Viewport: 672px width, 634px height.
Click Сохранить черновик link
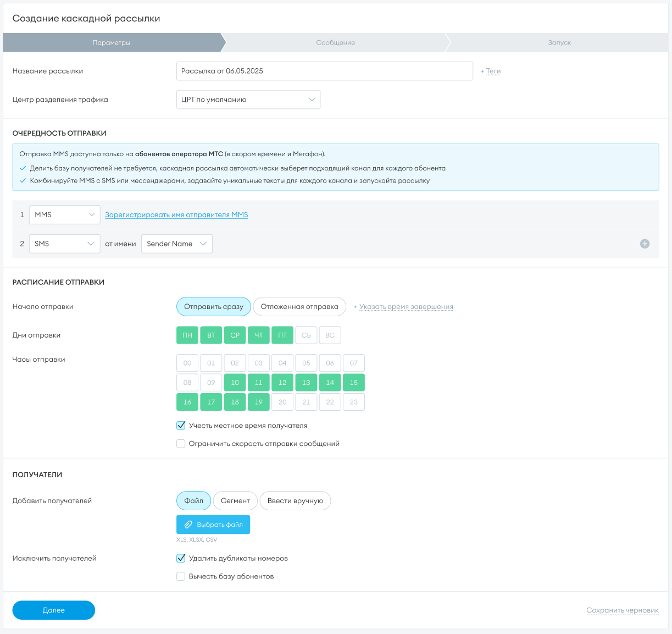click(x=622, y=610)
